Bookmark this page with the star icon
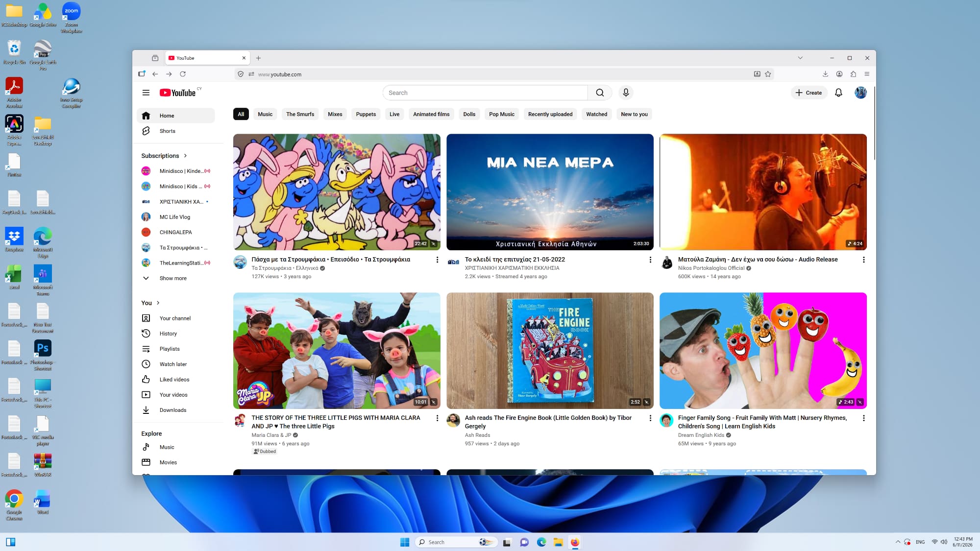The height and width of the screenshot is (551, 980). [768, 74]
